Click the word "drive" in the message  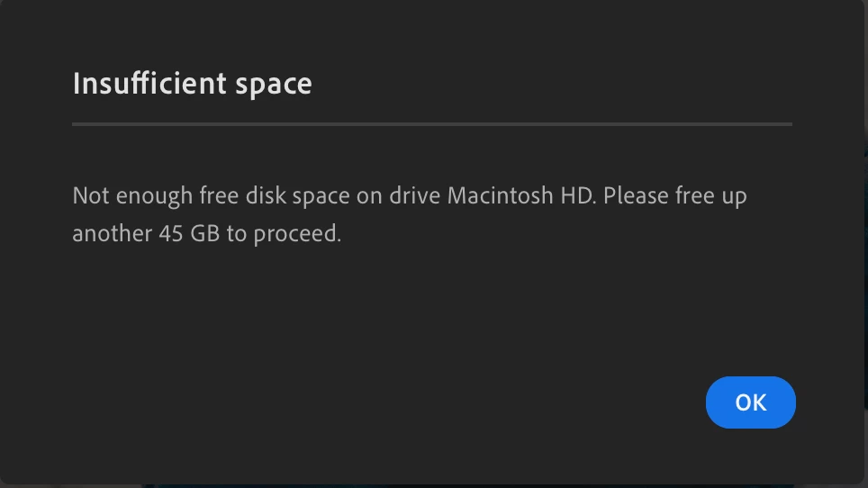pyautogui.click(x=414, y=195)
